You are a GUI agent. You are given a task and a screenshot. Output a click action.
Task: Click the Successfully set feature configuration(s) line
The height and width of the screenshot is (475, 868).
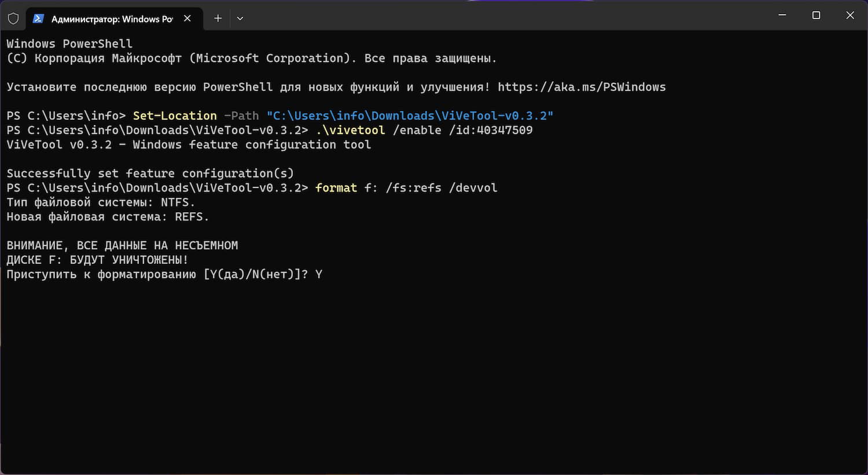click(x=150, y=174)
